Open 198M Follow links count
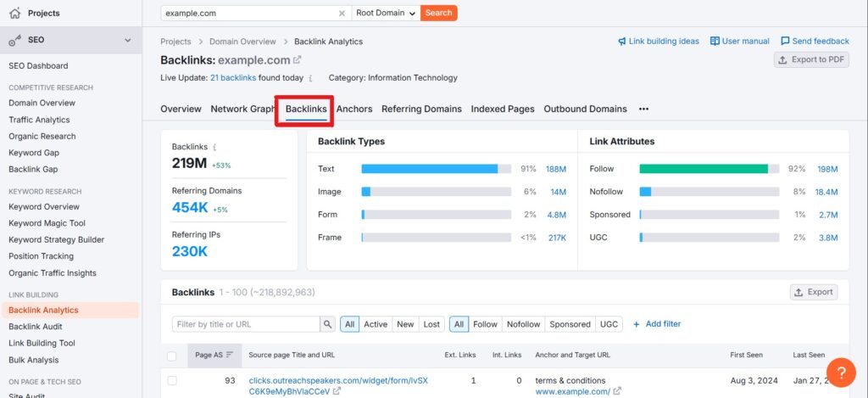 coord(827,169)
